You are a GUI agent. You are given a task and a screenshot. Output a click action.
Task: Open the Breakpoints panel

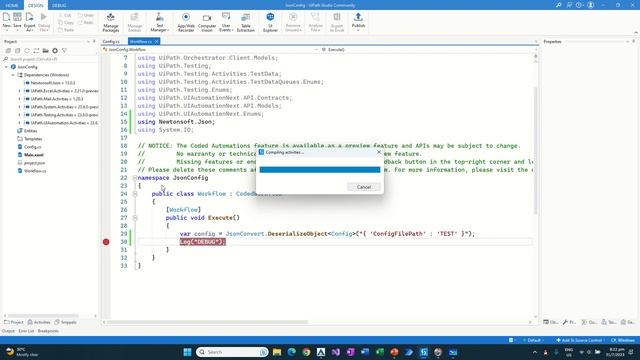48,331
